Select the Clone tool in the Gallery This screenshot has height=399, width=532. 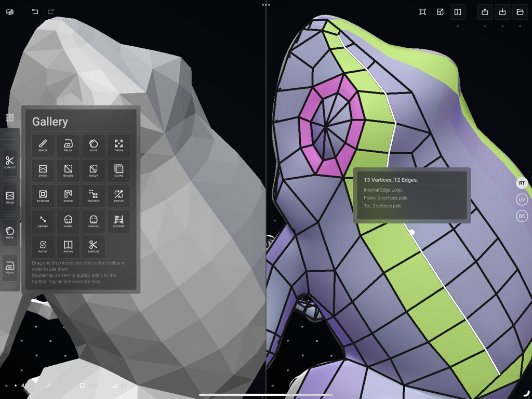click(118, 170)
